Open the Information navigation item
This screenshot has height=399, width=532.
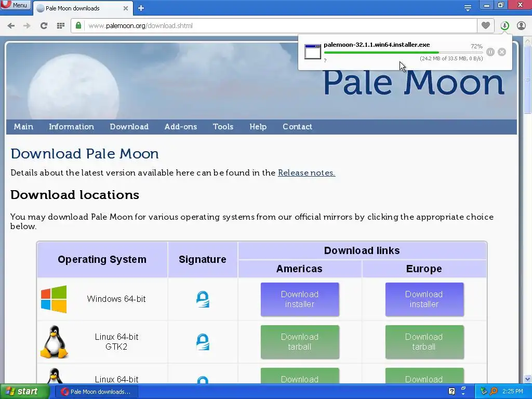71,127
